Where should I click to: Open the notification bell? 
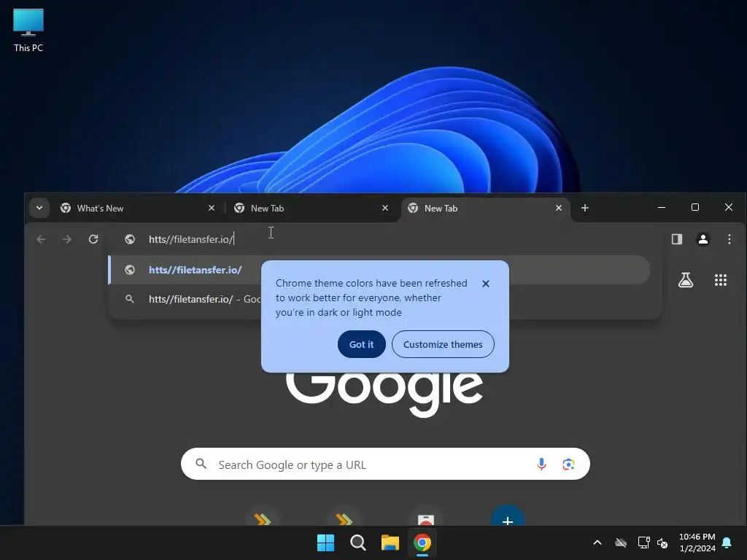click(x=727, y=542)
